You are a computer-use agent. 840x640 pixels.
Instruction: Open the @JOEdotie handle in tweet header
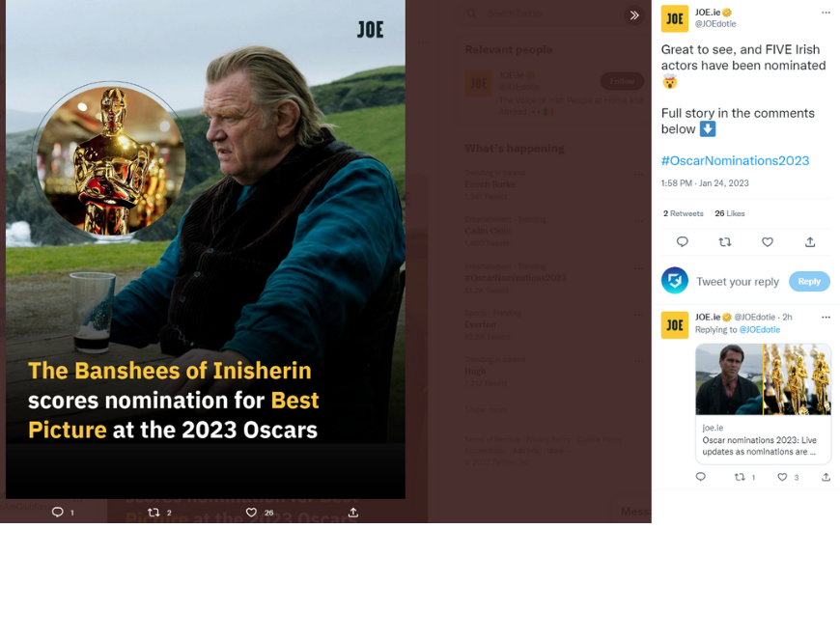[x=715, y=24]
